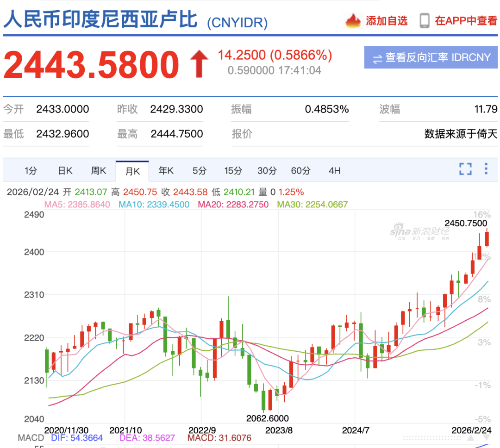Viewport: 500px width, 448px height.
Task: Click the 开 2413.07 value in candle info
Action: click(x=85, y=192)
